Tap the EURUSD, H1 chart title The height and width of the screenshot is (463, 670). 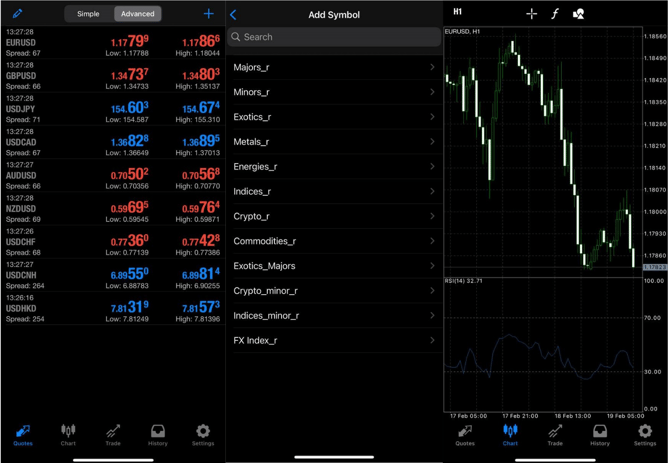click(462, 32)
